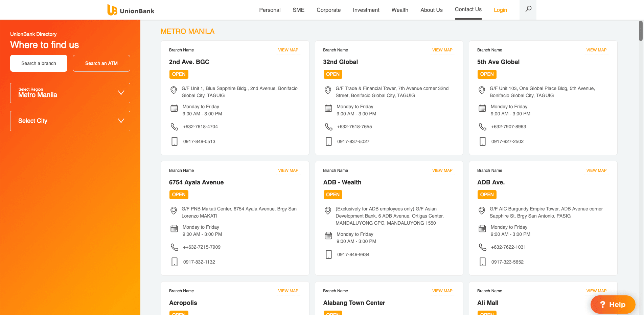
Task: Click the Ali Mall branch title
Action: (x=488, y=303)
